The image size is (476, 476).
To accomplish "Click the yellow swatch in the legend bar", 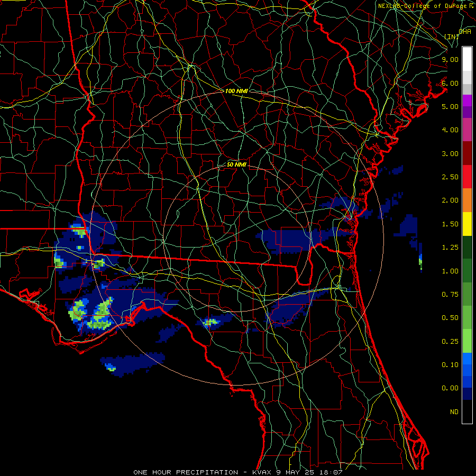I will [x=467, y=224].
